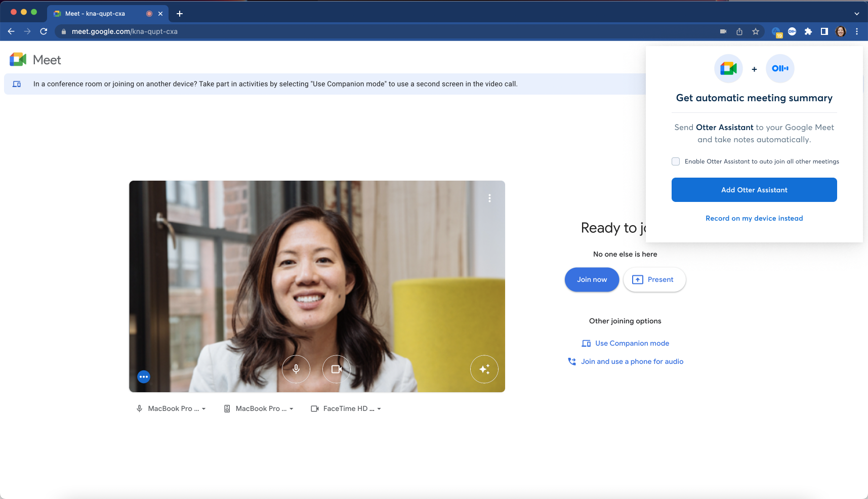Click Add Otter Assistant button
Image resolution: width=868 pixels, height=499 pixels.
pyautogui.click(x=754, y=190)
